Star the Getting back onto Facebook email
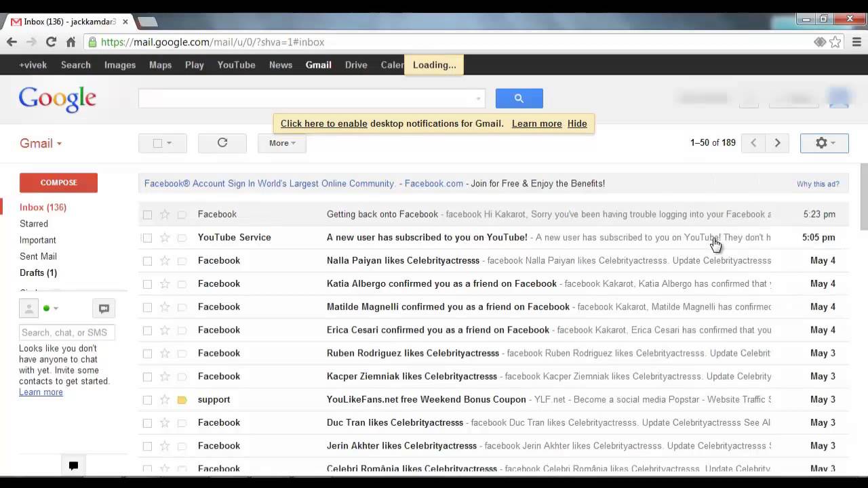 coord(165,214)
